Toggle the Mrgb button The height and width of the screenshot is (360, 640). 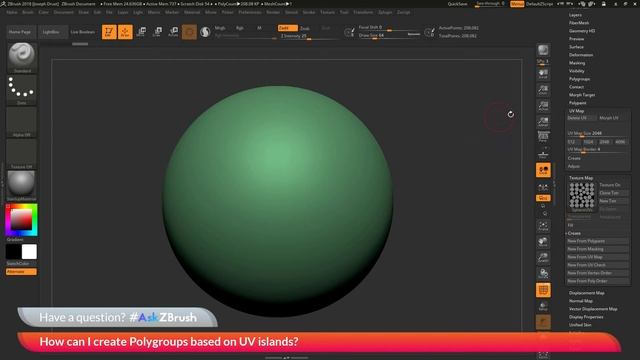[220, 28]
